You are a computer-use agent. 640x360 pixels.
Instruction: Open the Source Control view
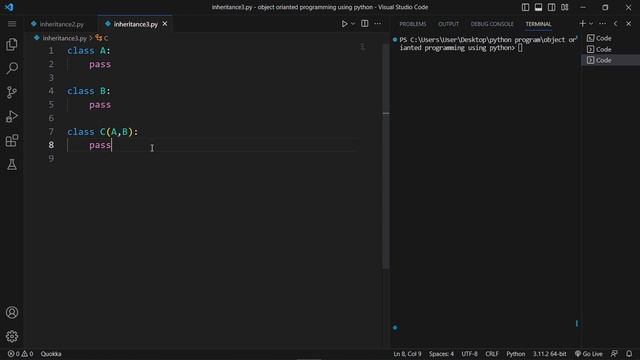pyautogui.click(x=12, y=92)
